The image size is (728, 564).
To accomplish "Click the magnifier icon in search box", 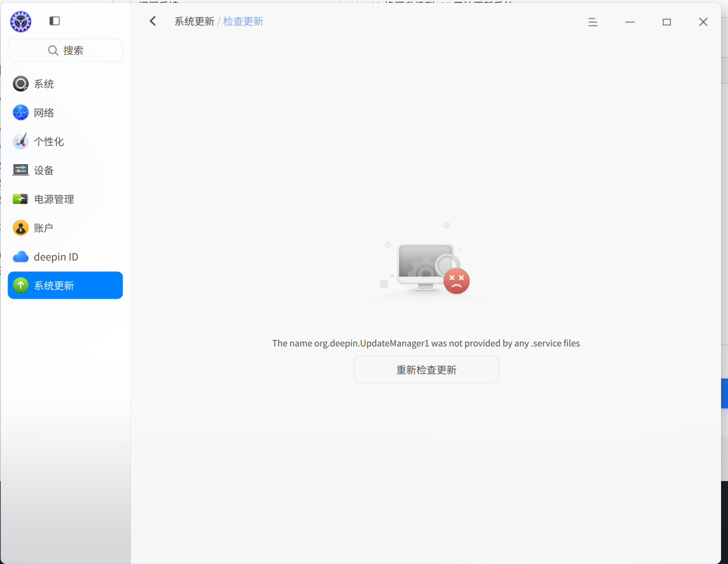I will (53, 51).
